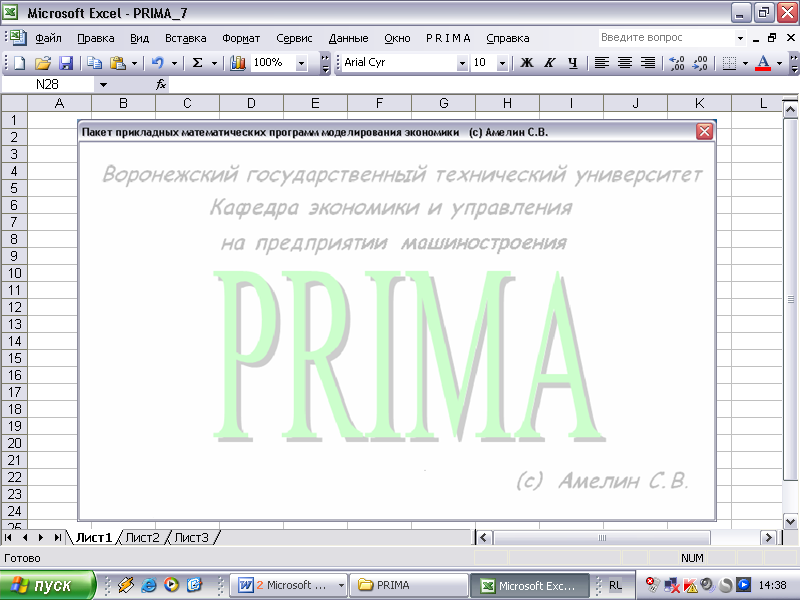The height and width of the screenshot is (600, 800).
Task: Click the horizontal scrollbar right arrow
Action: click(768, 538)
